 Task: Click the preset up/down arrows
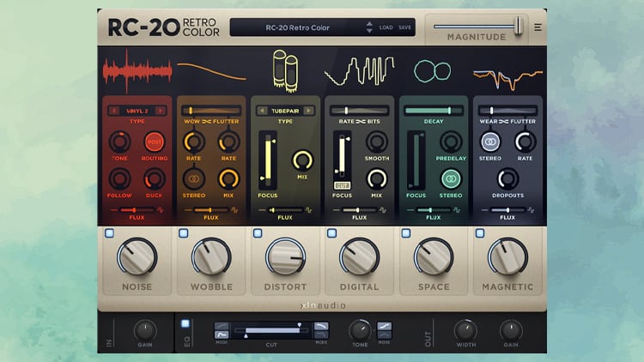pos(369,27)
